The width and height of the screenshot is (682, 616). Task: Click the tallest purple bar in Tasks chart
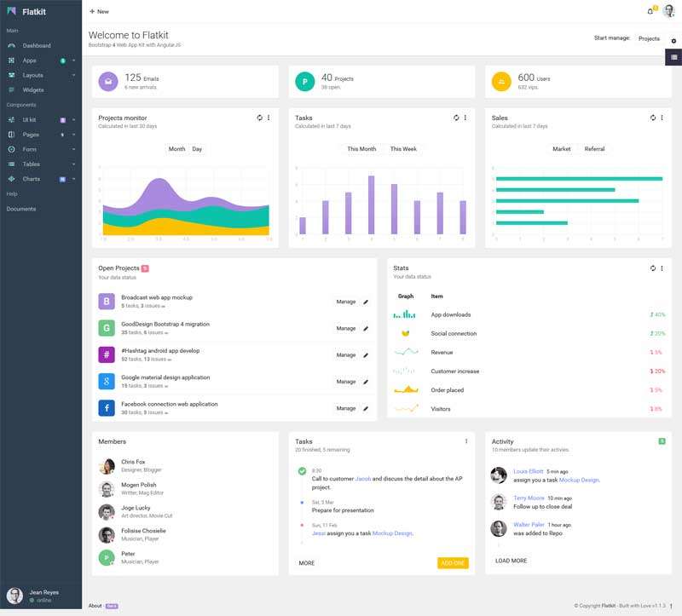372,205
